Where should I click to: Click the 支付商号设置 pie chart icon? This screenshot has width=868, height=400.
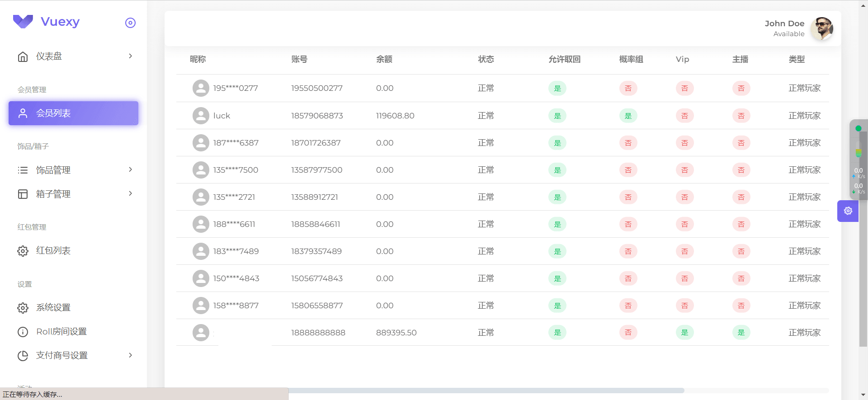click(x=23, y=356)
